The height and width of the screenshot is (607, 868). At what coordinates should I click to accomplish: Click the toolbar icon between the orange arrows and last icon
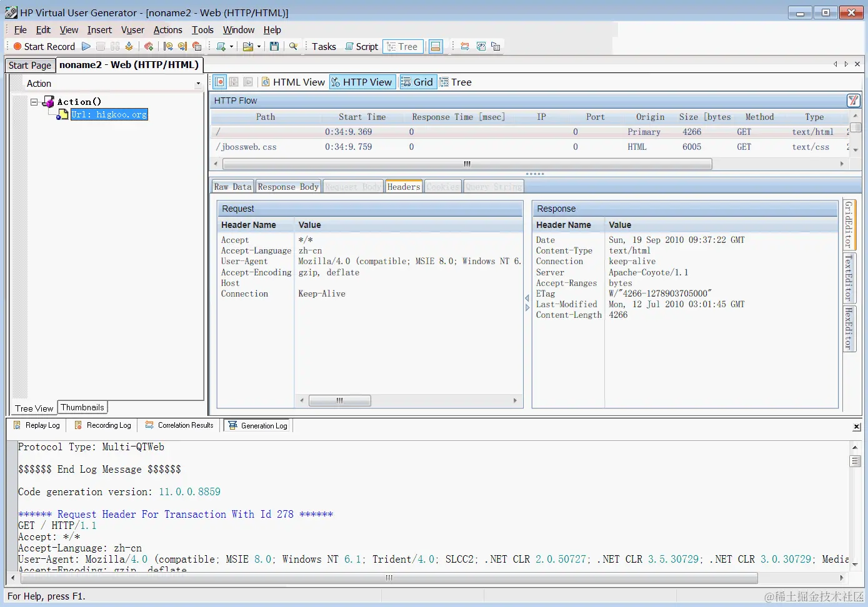coord(481,46)
